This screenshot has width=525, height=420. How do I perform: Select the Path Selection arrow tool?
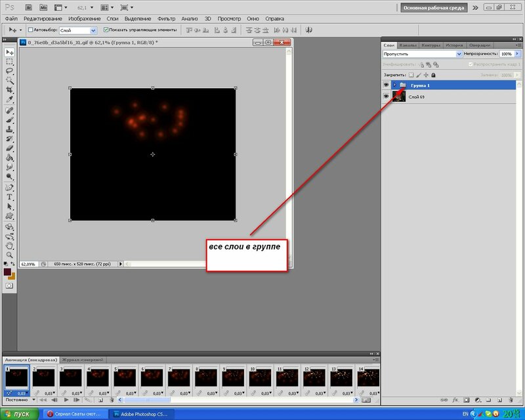click(9, 206)
